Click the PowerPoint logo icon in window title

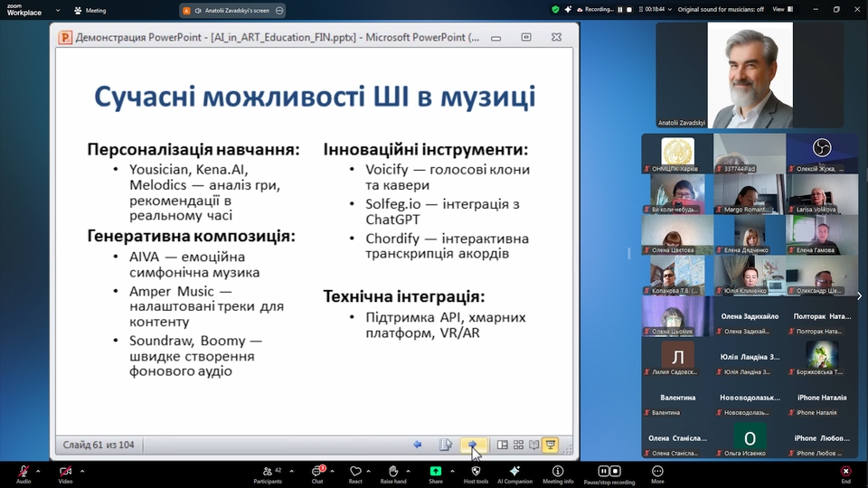[x=65, y=38]
